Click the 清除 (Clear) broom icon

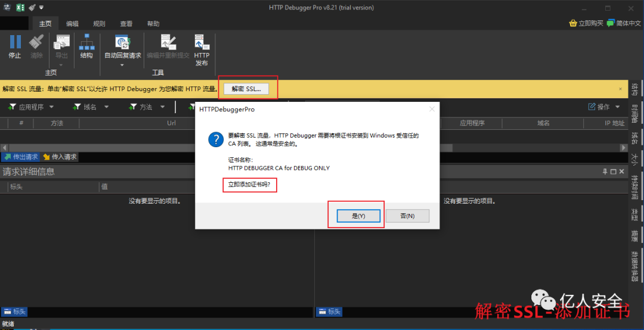[x=36, y=42]
